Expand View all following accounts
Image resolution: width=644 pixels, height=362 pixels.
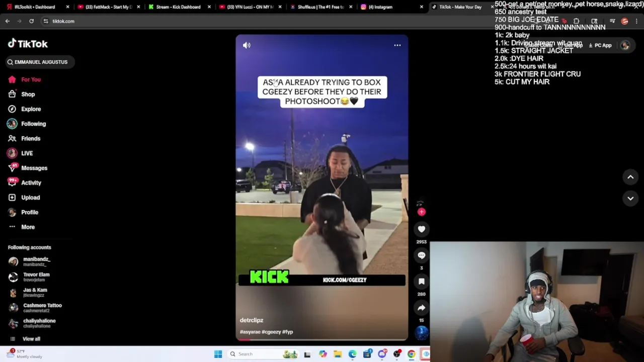click(25, 339)
